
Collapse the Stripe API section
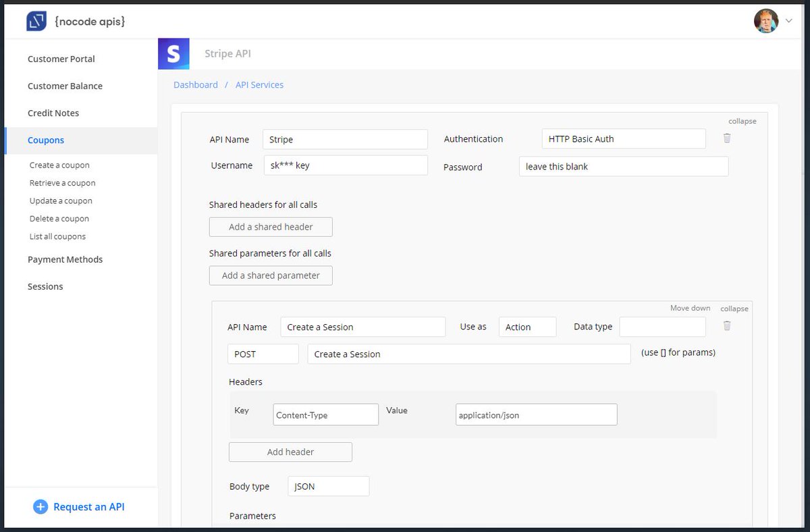point(742,122)
